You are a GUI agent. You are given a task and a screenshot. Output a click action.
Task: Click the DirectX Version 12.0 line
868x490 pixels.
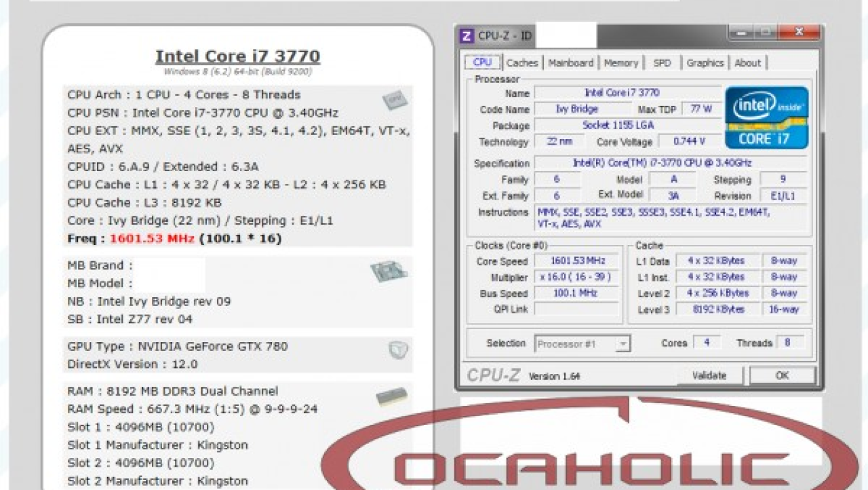[133, 364]
